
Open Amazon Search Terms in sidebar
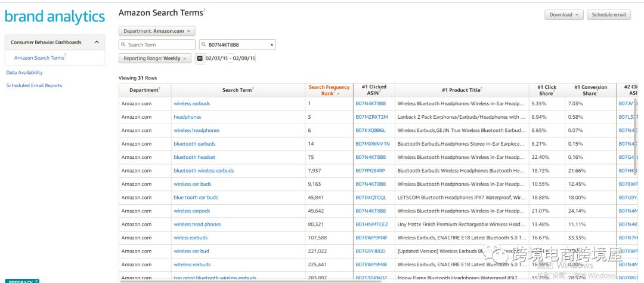point(39,58)
